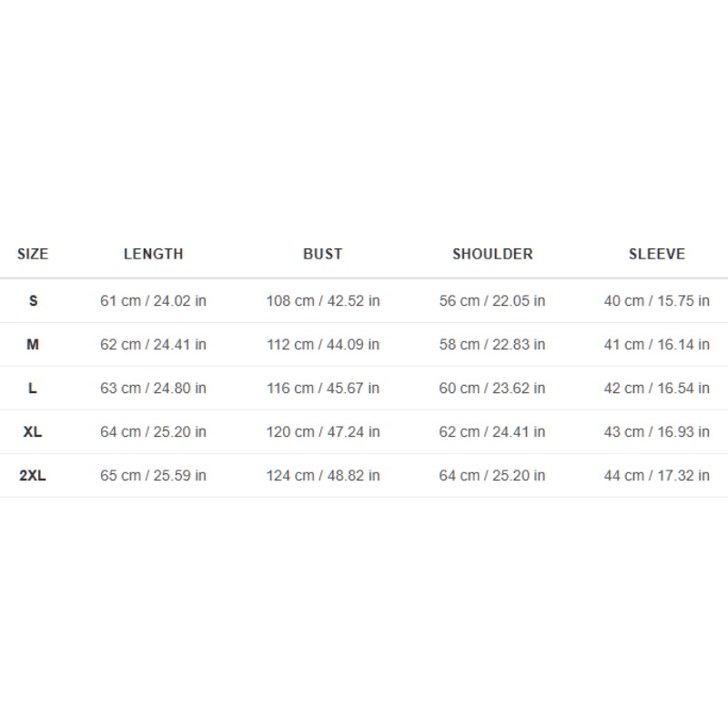The width and height of the screenshot is (728, 728).
Task: Select the S size row label
Action: click(33, 301)
